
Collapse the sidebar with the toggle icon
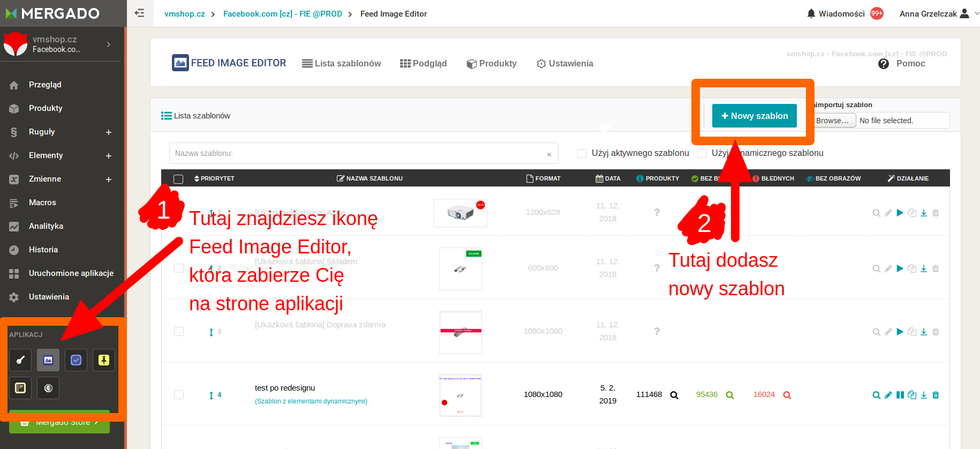(x=139, y=13)
